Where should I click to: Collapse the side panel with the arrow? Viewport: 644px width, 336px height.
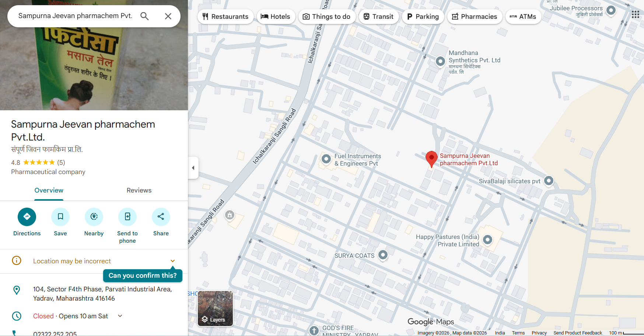click(193, 168)
